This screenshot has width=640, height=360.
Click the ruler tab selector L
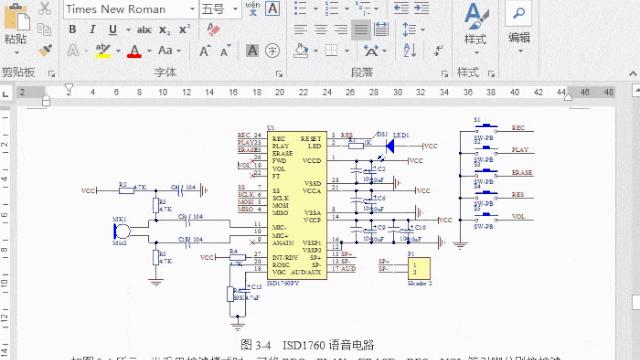click(5, 94)
